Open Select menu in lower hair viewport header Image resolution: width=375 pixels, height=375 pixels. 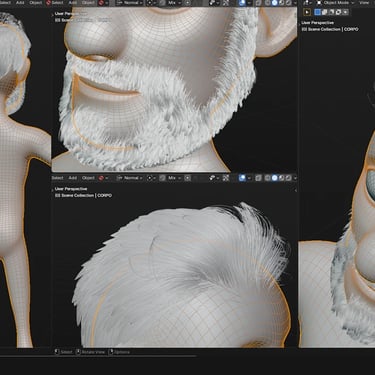click(57, 178)
